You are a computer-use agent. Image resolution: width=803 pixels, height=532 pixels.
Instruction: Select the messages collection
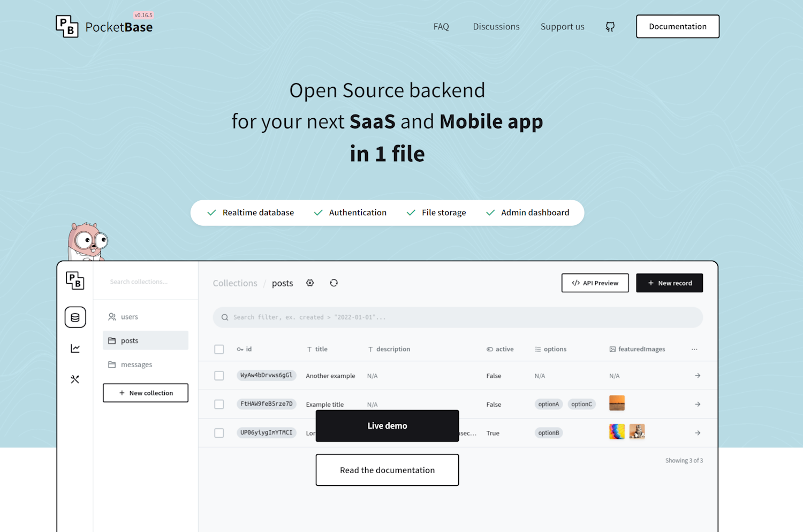tap(146, 364)
